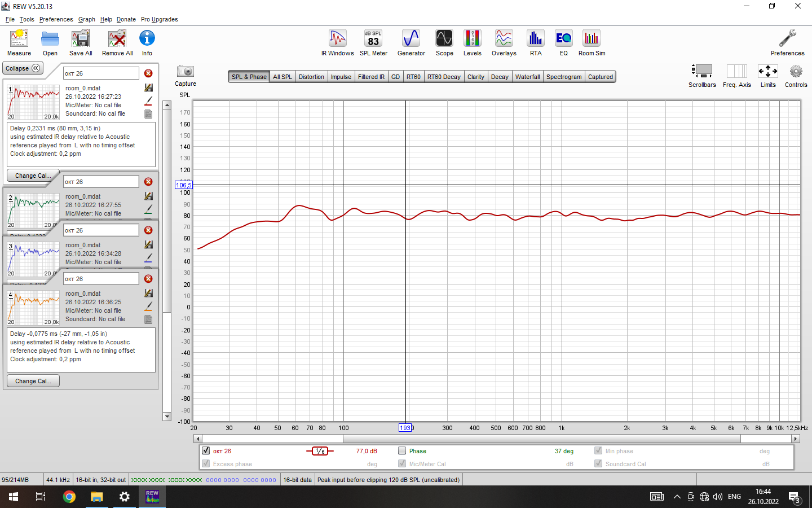Click the graph horizontal scrollbar right arrow
Viewport: 812px width, 508px height.
[x=796, y=439]
